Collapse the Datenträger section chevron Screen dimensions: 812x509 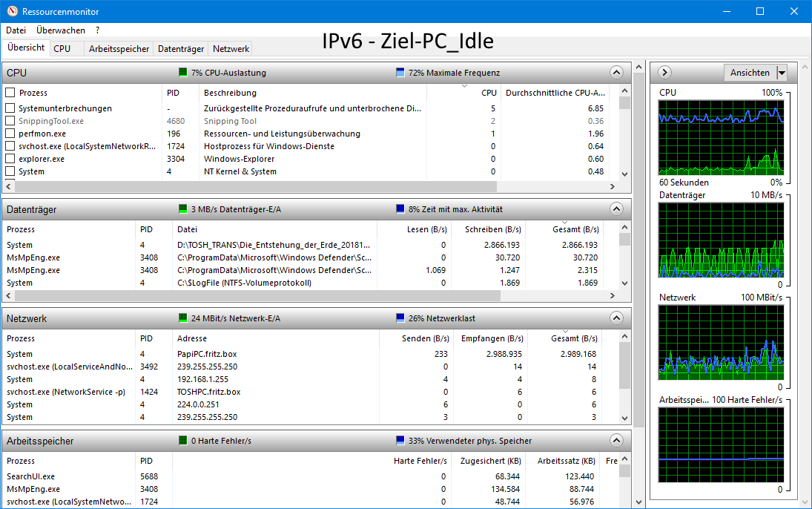click(616, 209)
